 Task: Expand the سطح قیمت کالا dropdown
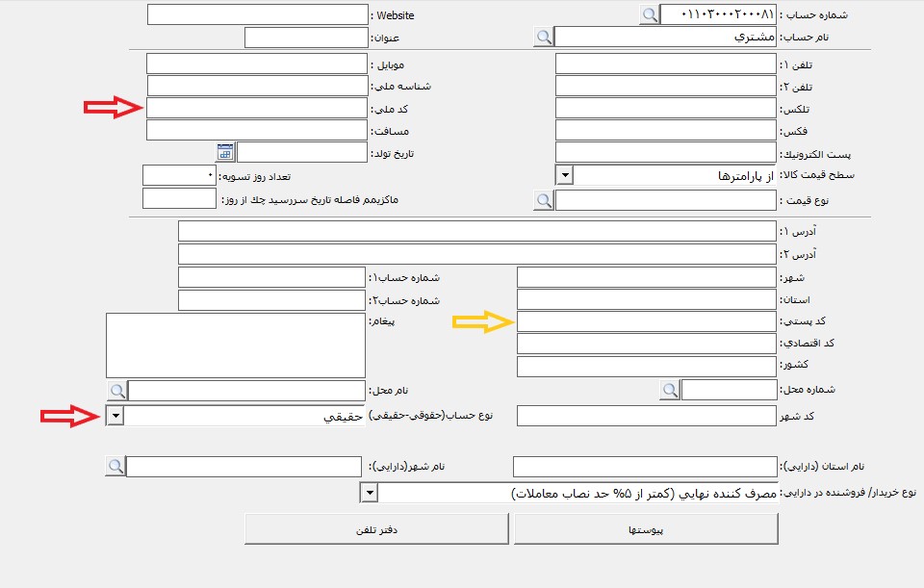565,175
